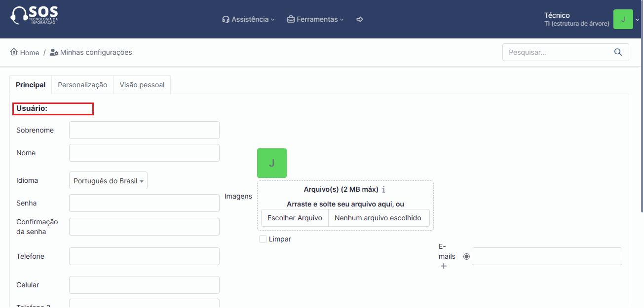Open the Visão pessoal tab
644x308 pixels.
tap(142, 85)
